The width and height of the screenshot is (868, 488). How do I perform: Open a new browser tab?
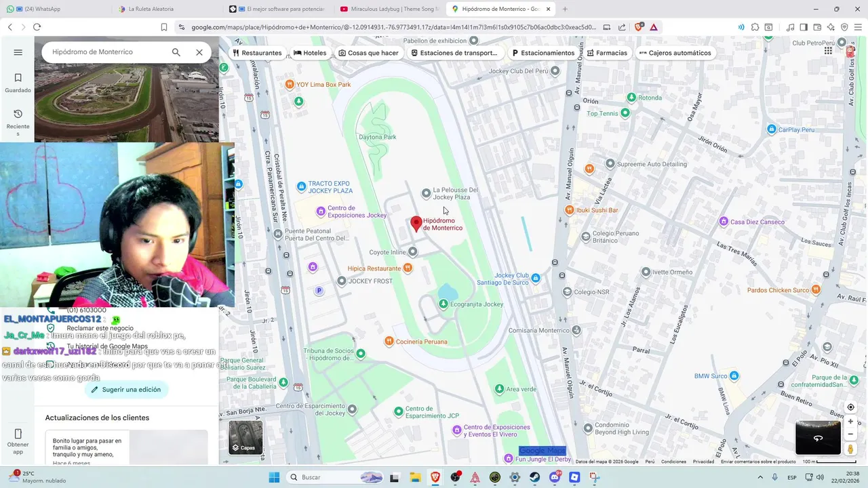tap(565, 9)
